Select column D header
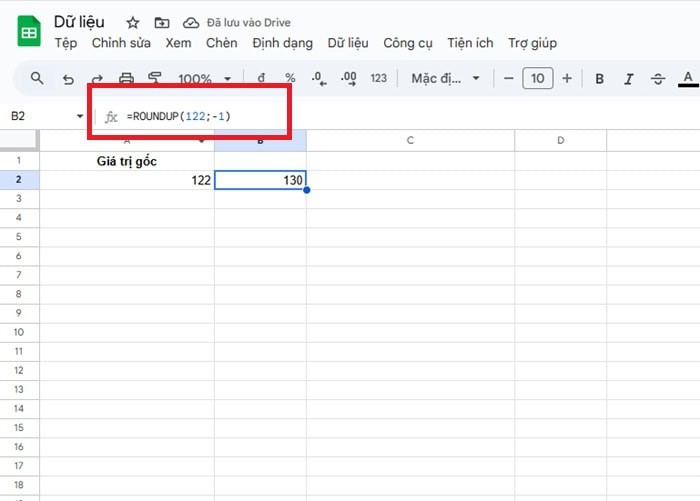The image size is (700, 501). click(560, 140)
